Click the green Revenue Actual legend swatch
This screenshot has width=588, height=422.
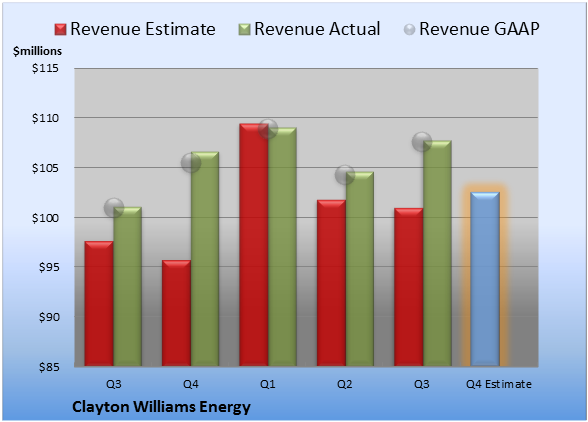point(244,30)
